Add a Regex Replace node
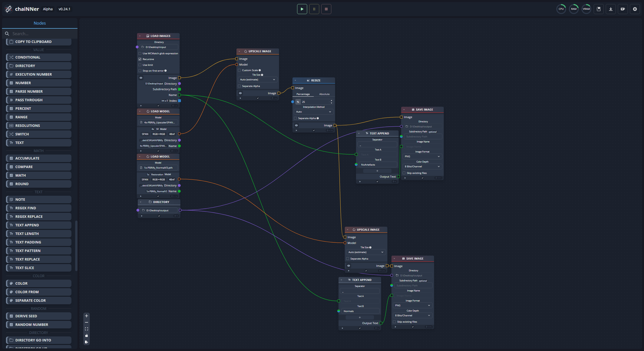Viewport: 644px width, 351px height. tap(39, 217)
